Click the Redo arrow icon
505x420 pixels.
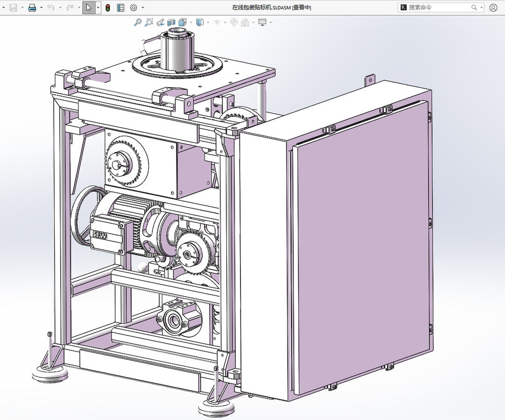coord(70,7)
